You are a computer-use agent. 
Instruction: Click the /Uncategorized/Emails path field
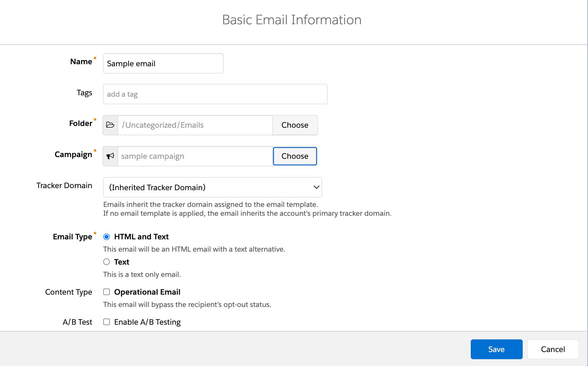point(195,125)
